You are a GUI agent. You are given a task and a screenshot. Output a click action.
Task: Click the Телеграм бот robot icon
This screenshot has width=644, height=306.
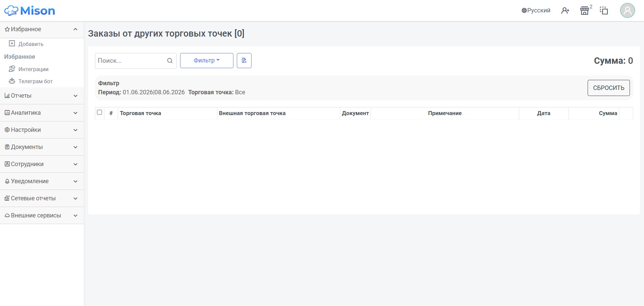[12, 81]
